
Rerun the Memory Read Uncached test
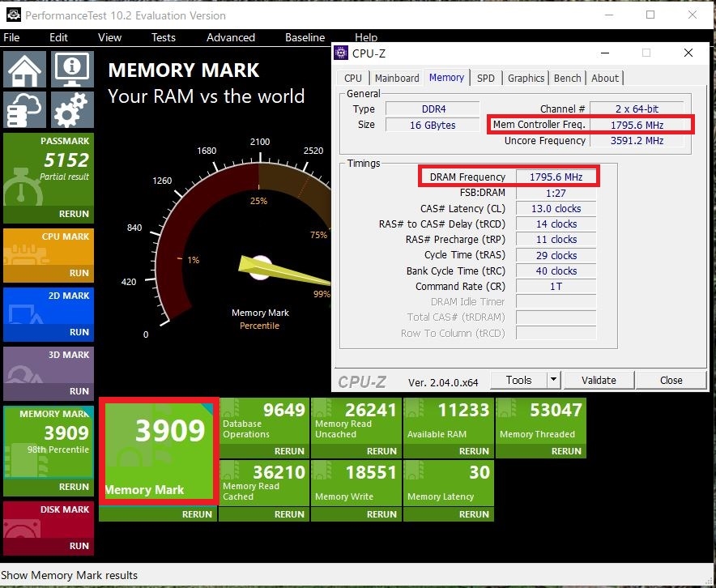356,451
